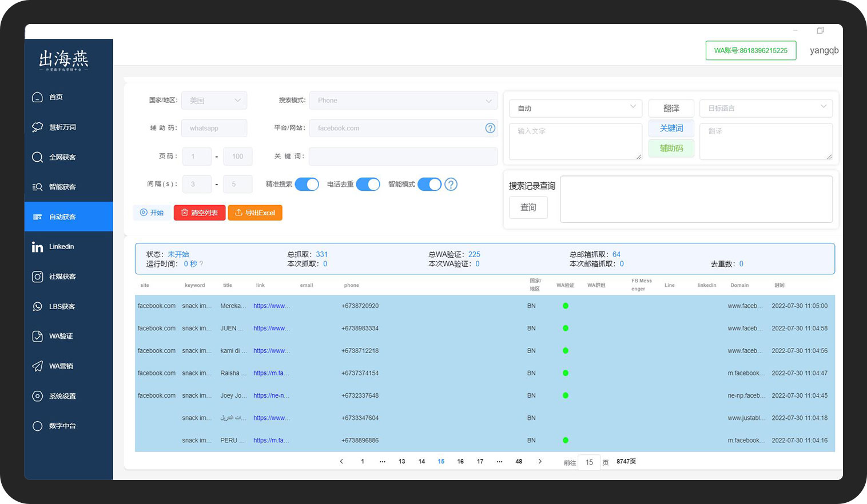Select the 自动获客 sidebar menu item

click(x=69, y=217)
